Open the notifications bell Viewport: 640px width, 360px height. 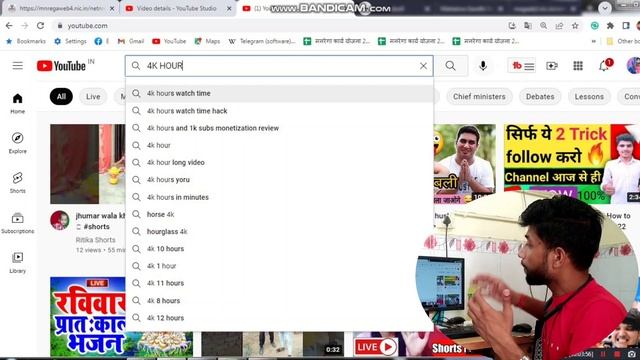(x=604, y=66)
